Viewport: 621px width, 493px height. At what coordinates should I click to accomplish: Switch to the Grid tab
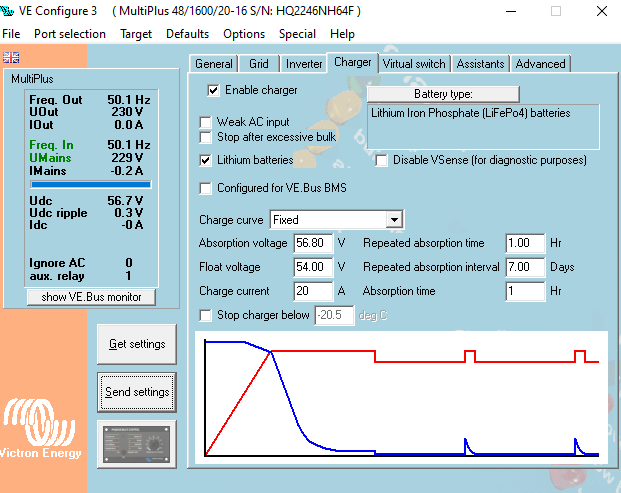click(259, 64)
